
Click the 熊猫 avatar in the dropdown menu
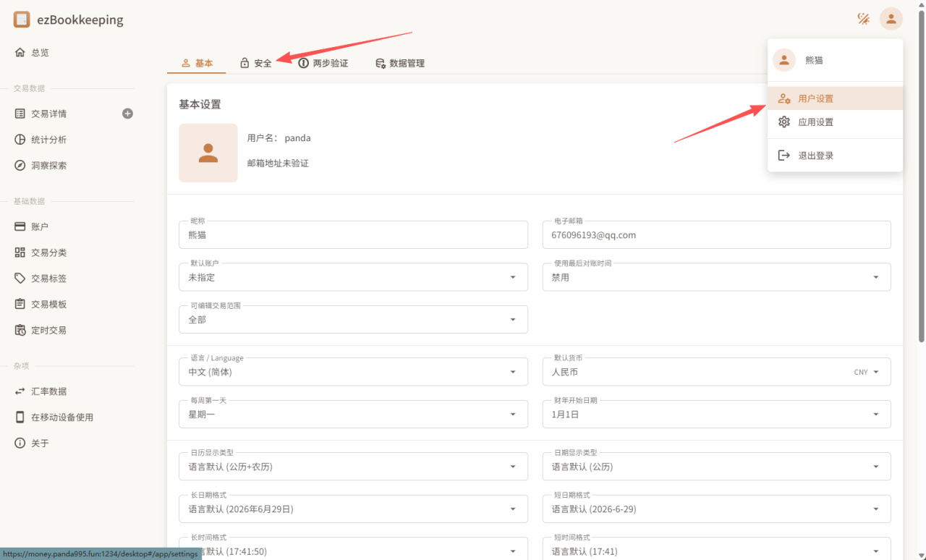pyautogui.click(x=784, y=60)
